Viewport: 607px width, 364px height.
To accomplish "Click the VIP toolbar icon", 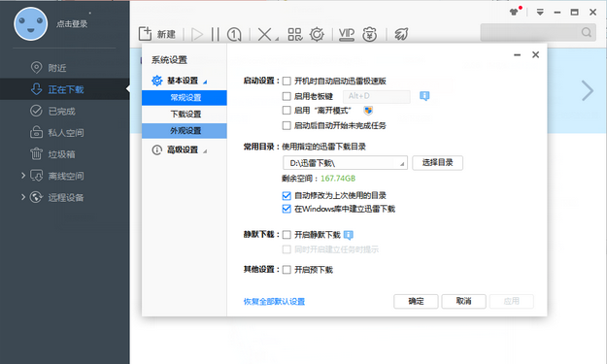I will [x=347, y=34].
